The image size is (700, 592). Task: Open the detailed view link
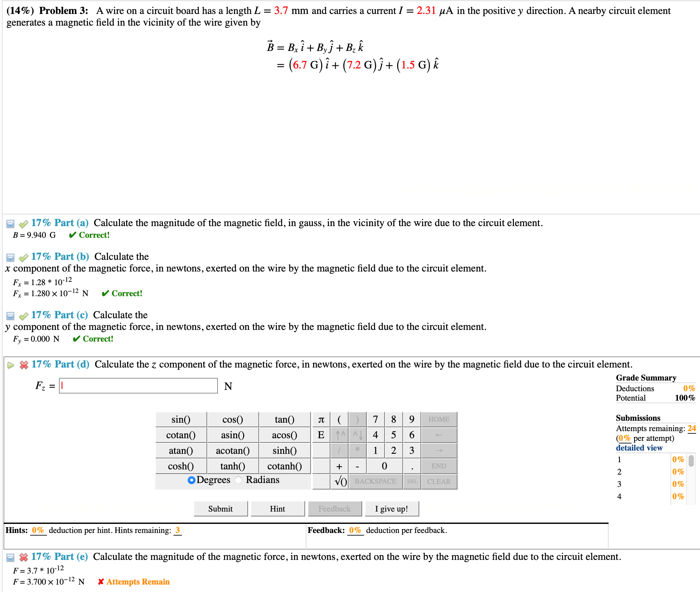coord(639,448)
